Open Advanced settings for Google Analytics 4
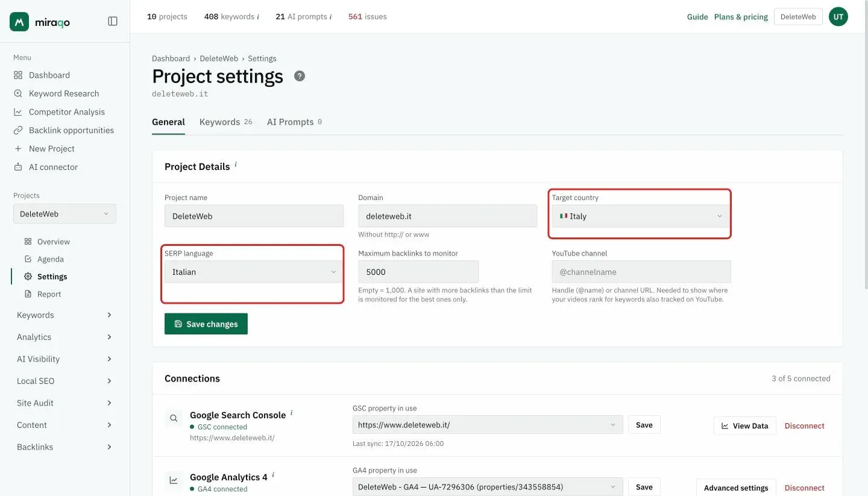 pyautogui.click(x=736, y=488)
